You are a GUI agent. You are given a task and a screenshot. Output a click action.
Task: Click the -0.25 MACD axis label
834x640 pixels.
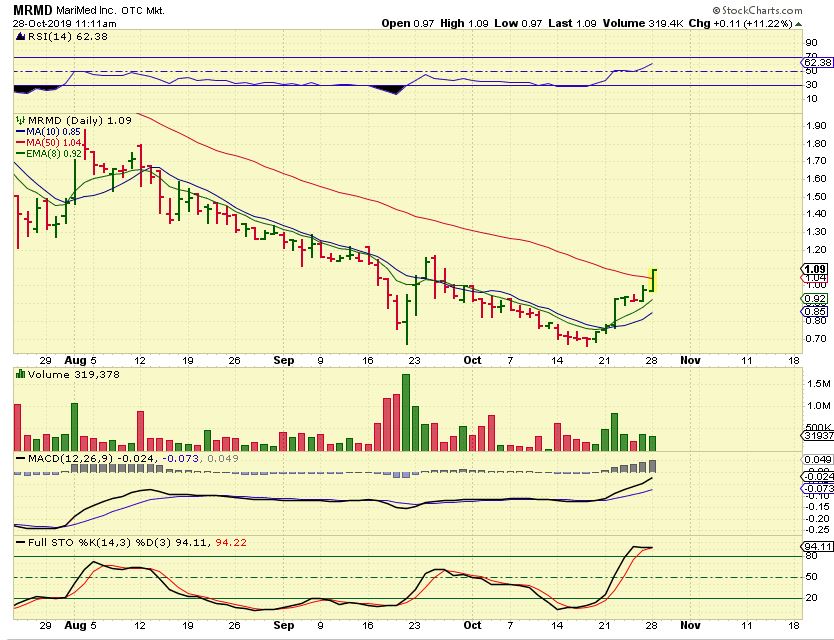[x=816, y=529]
